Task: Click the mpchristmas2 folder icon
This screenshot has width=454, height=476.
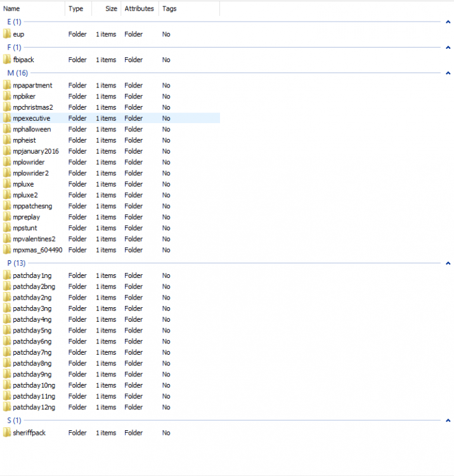Action: pos(7,107)
